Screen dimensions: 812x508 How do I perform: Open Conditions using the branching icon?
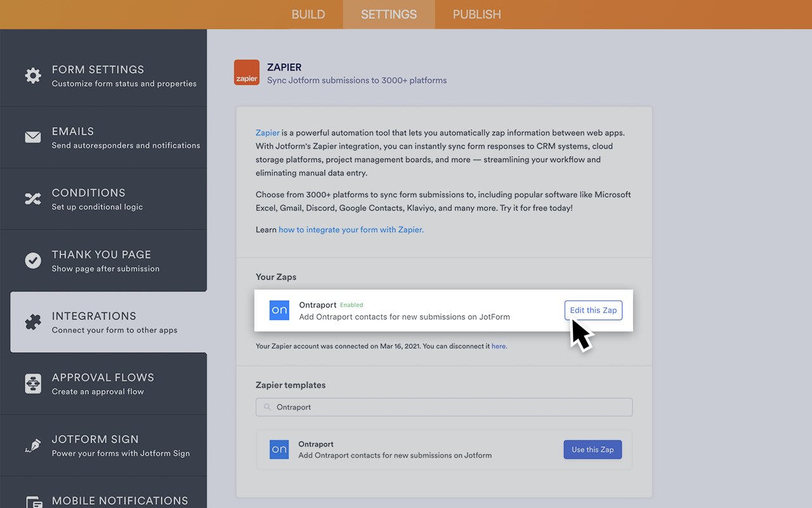33,198
